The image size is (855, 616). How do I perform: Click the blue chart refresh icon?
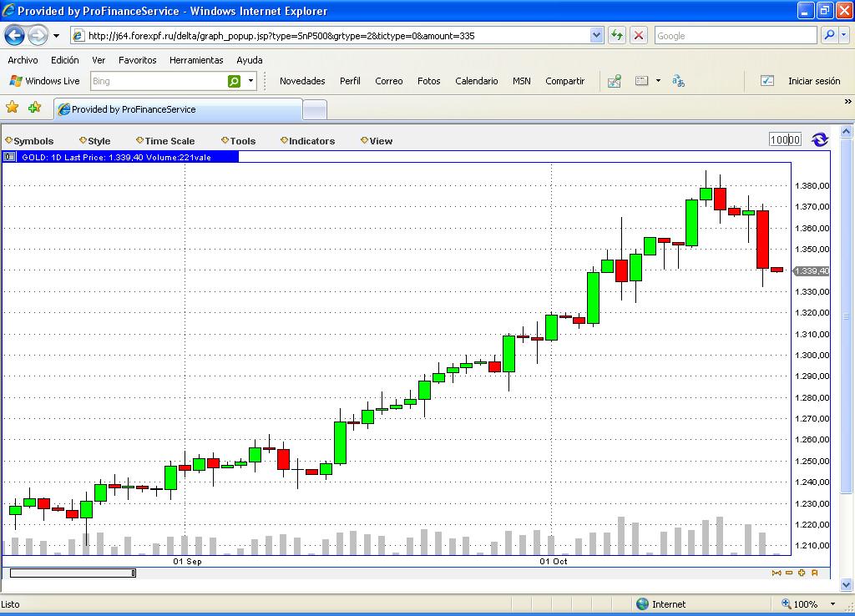click(820, 139)
